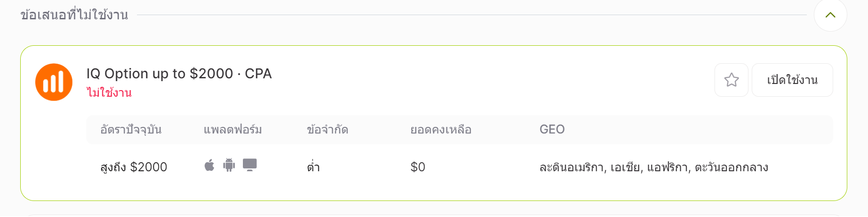Screen dimensions: 868x217
Task: Select the GEO column header
Action: [x=552, y=129]
